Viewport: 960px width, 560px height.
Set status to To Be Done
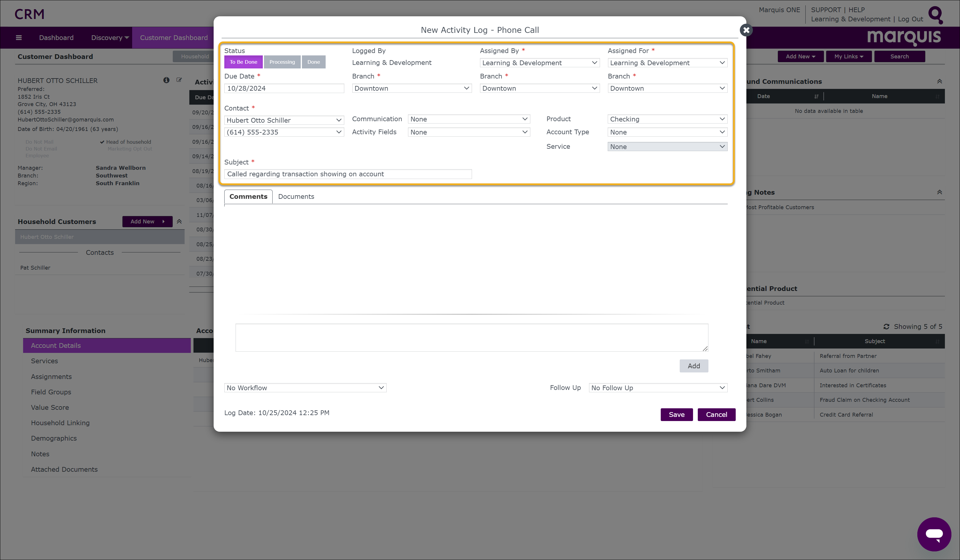244,62
